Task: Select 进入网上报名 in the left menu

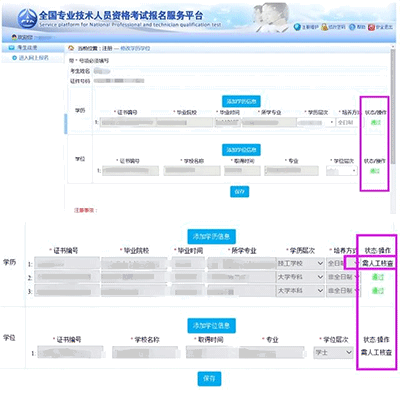Action: pos(34,58)
